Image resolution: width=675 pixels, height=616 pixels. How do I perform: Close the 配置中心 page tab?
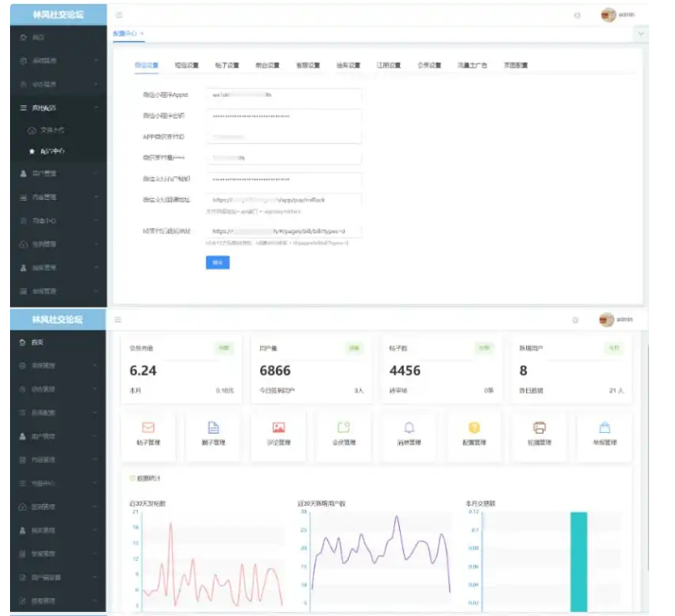[x=142, y=33]
